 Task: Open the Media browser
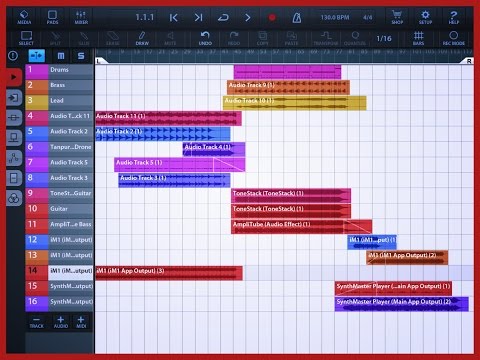(24, 17)
